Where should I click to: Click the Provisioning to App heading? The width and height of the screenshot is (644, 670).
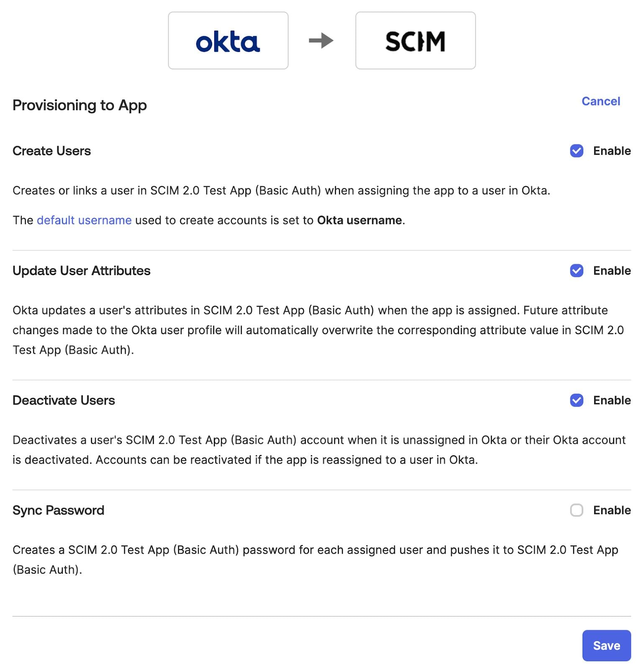[80, 105]
